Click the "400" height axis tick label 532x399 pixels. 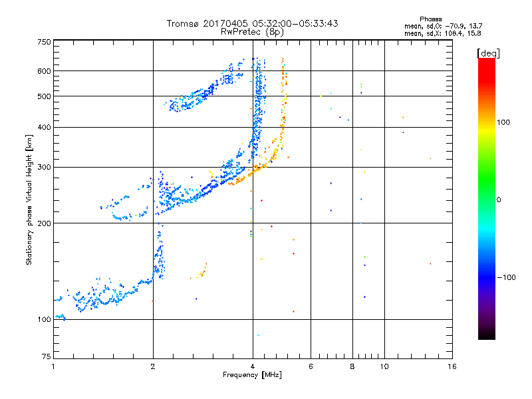coord(44,128)
